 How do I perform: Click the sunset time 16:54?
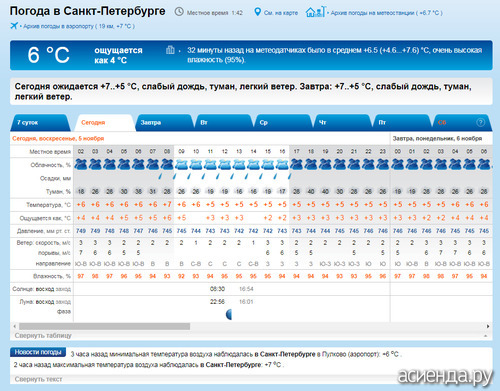[x=246, y=289]
